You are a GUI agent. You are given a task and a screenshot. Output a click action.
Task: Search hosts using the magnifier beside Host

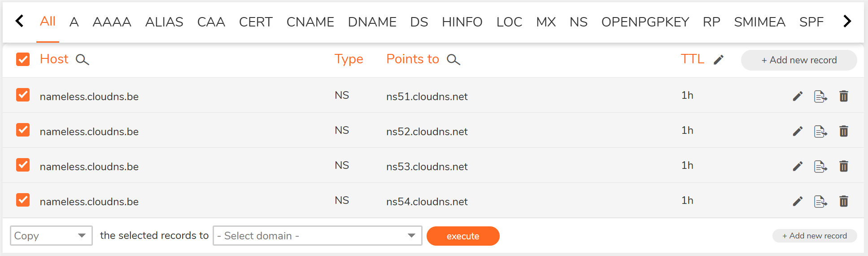click(x=83, y=60)
